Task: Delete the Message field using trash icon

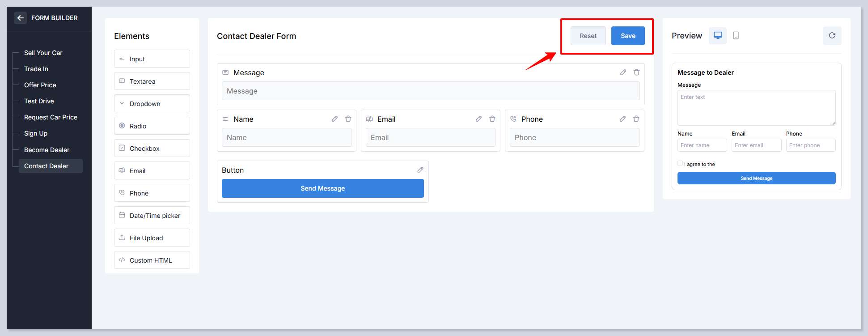Action: (636, 72)
